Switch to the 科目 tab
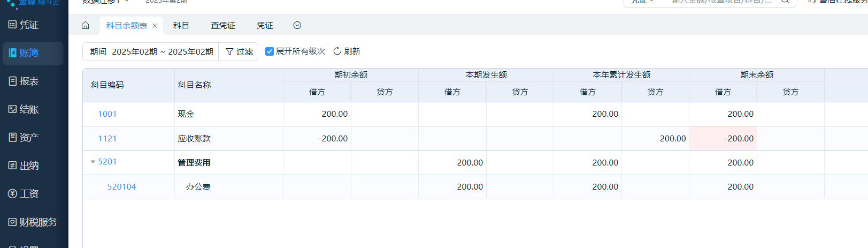Viewport: 868px width, 248px height. point(181,25)
